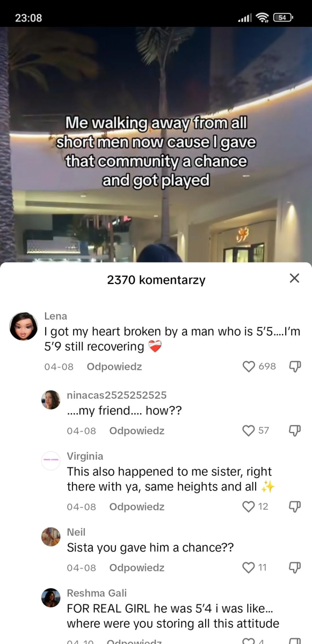Reply to Lena's comment via Odpowiedz
Viewport: 312px width, 644px height.
[x=114, y=367]
